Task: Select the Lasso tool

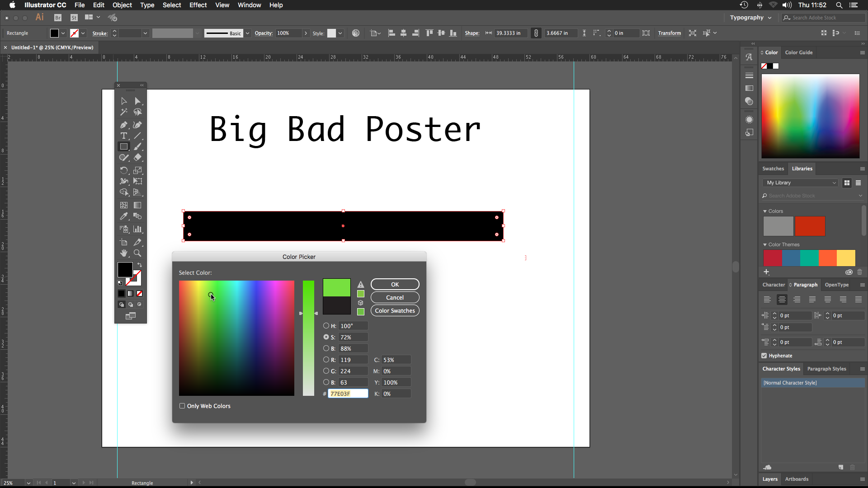Action: tap(137, 112)
